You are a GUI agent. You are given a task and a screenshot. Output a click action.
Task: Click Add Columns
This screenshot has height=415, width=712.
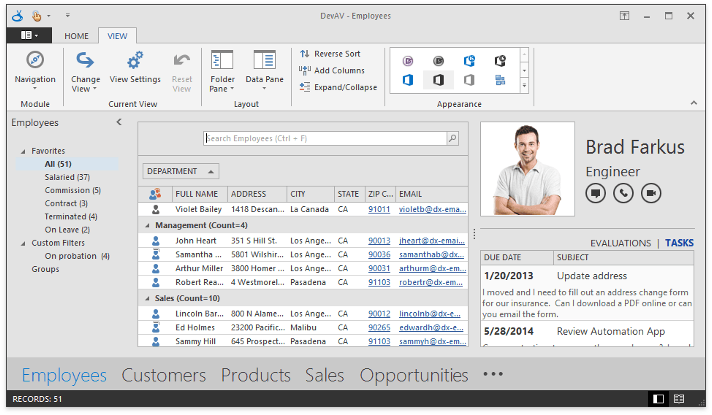click(332, 70)
